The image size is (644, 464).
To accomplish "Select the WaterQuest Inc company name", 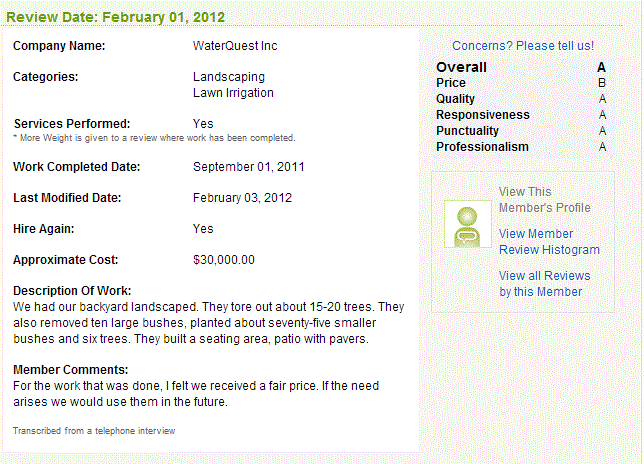I will [235, 46].
